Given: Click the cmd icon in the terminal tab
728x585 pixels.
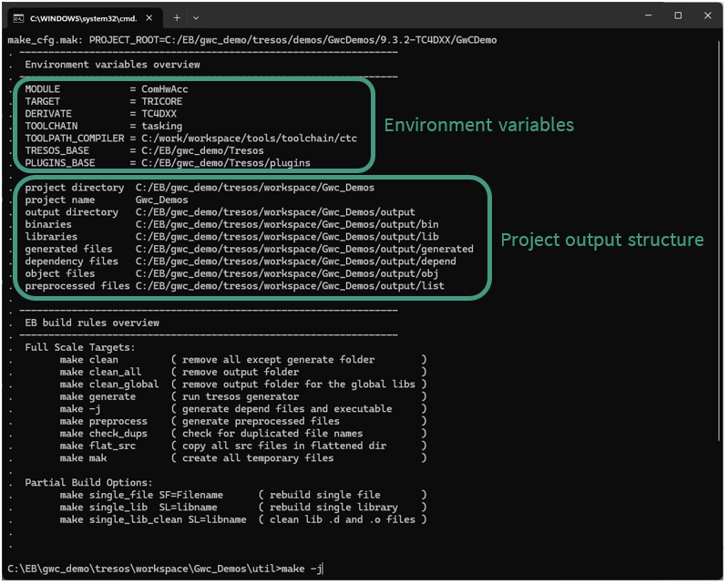Looking at the screenshot, I should coord(18,17).
